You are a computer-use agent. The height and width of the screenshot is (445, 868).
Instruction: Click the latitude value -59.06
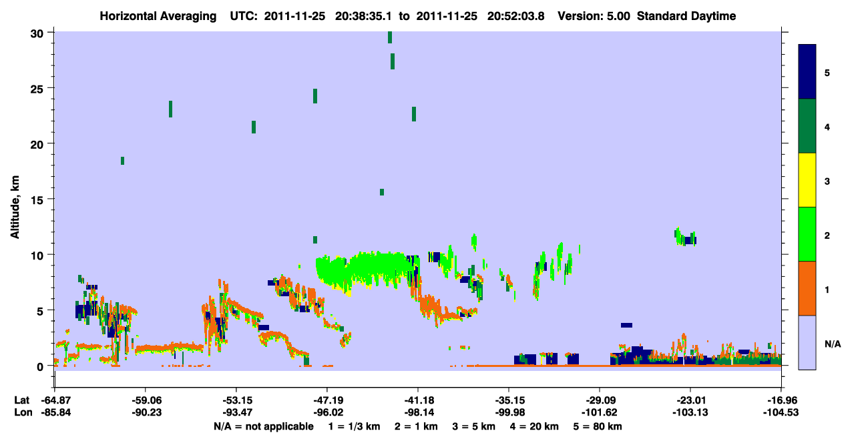(146, 400)
